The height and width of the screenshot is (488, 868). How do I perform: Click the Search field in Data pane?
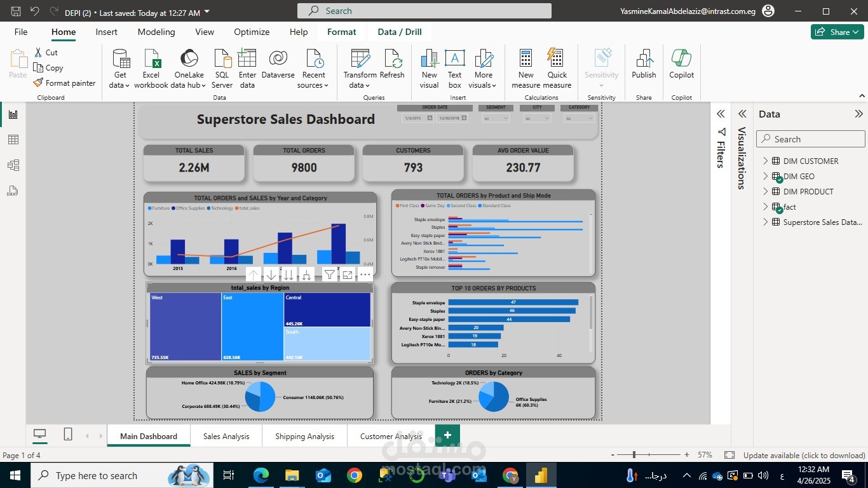click(x=810, y=139)
